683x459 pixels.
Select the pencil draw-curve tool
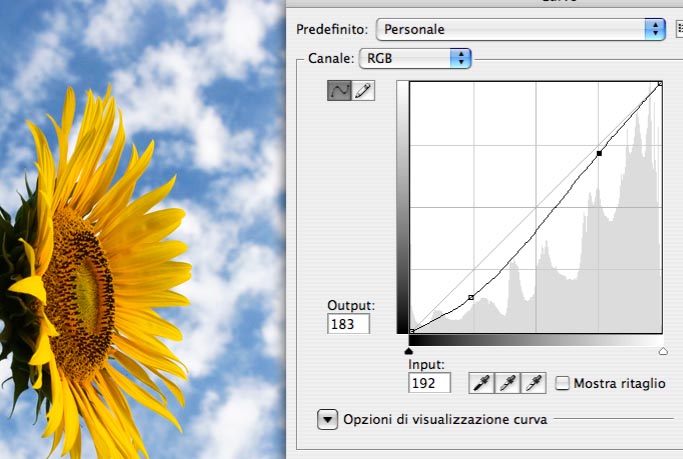coord(363,91)
